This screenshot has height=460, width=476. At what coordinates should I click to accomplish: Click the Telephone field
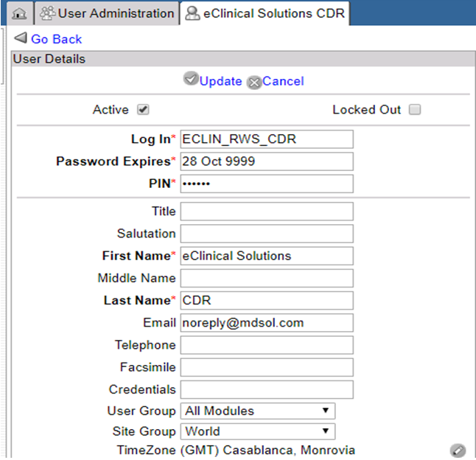click(267, 345)
